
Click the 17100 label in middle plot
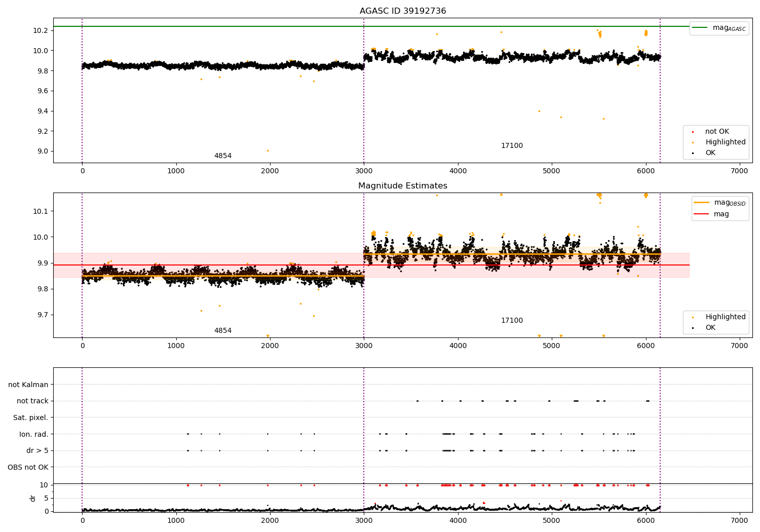[x=512, y=321]
